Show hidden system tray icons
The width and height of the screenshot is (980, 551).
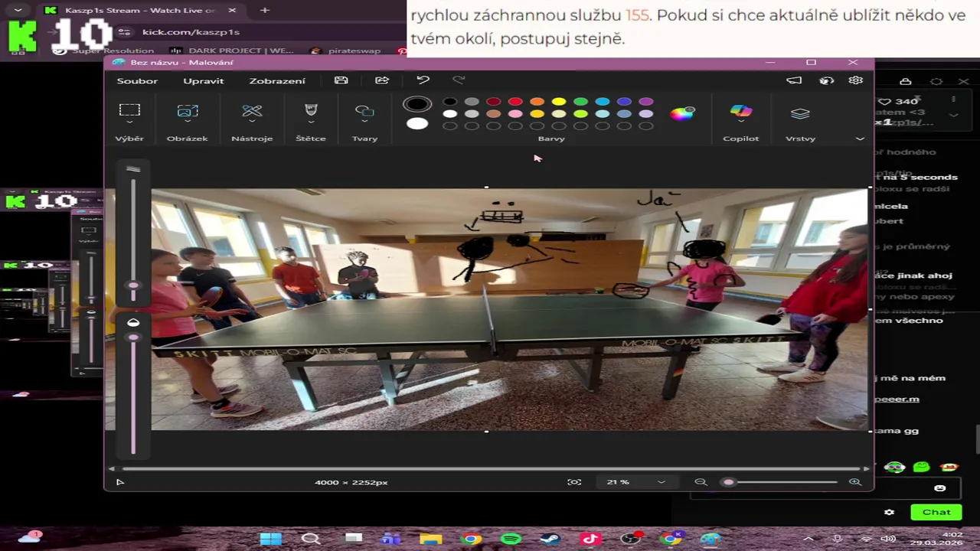[x=808, y=539]
